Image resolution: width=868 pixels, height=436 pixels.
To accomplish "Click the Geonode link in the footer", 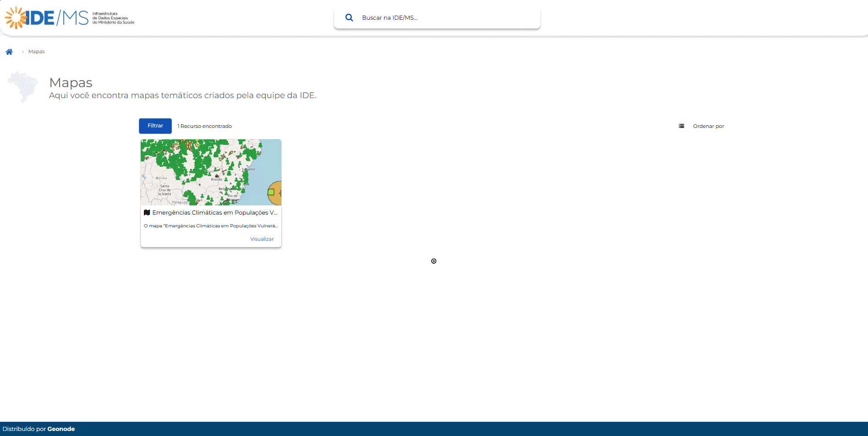I will point(61,429).
